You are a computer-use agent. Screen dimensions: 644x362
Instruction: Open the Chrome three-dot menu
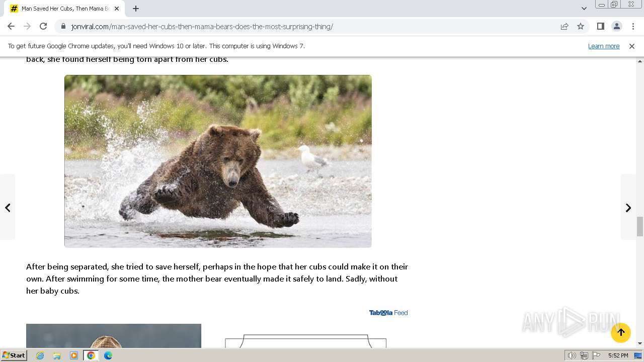click(632, 26)
